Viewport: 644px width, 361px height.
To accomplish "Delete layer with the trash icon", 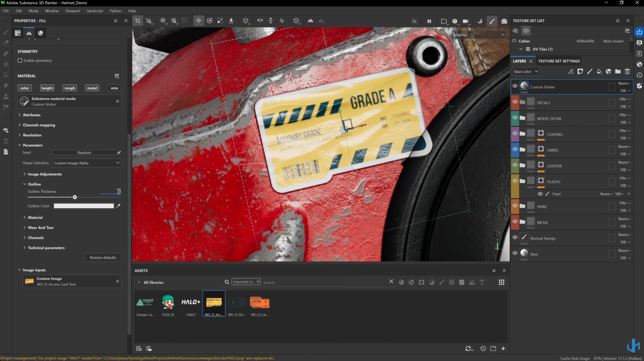I will click(x=627, y=72).
